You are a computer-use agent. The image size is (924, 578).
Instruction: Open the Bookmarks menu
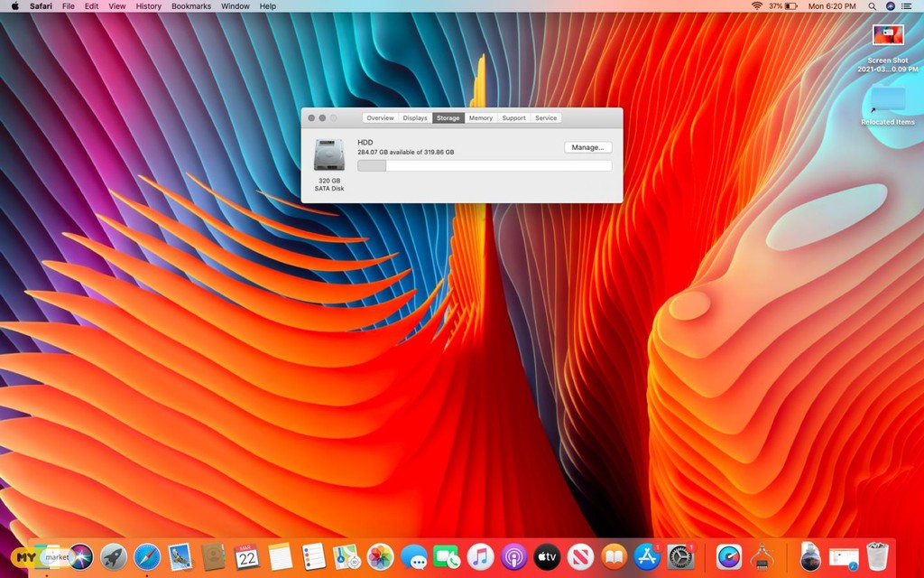click(x=190, y=6)
